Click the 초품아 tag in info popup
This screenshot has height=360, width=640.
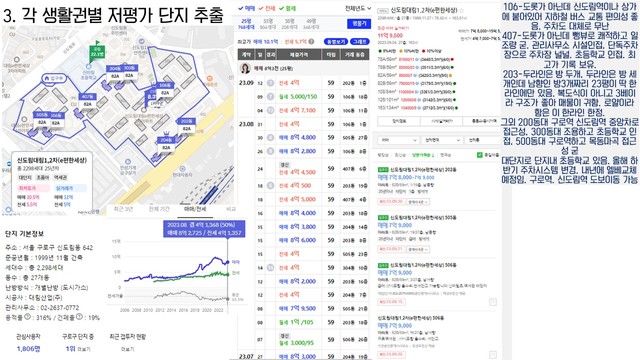[x=42, y=178]
